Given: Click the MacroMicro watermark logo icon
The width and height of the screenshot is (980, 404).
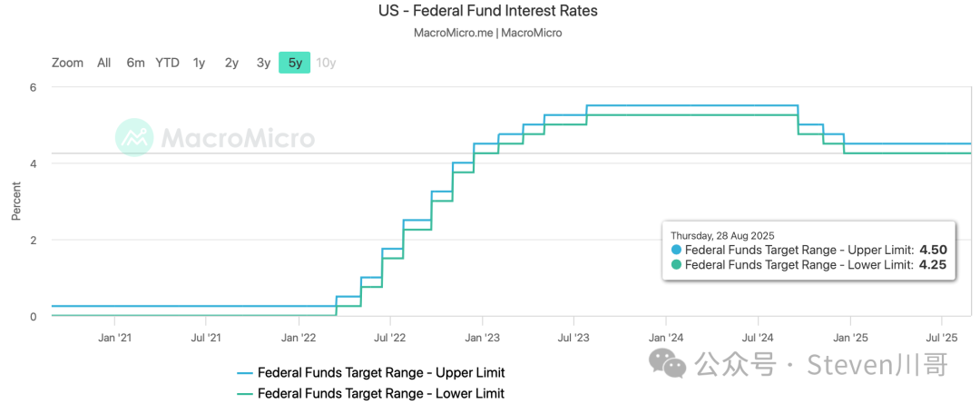Looking at the screenshot, I should (134, 138).
